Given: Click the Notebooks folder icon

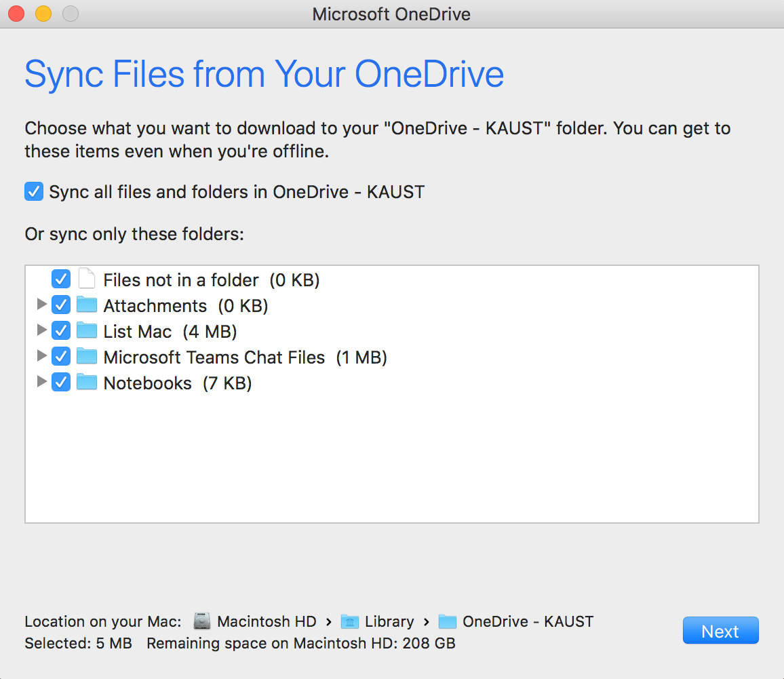Looking at the screenshot, I should [x=87, y=382].
